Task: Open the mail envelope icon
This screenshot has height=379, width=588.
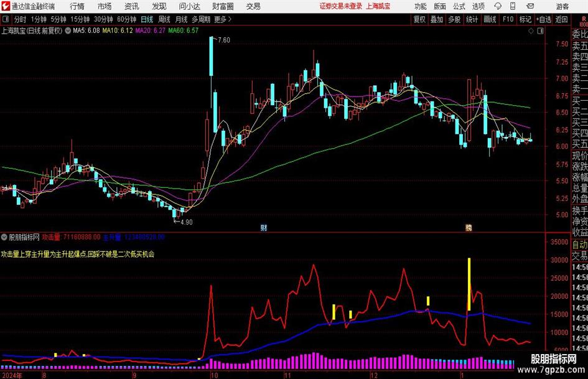Action: pos(530,6)
